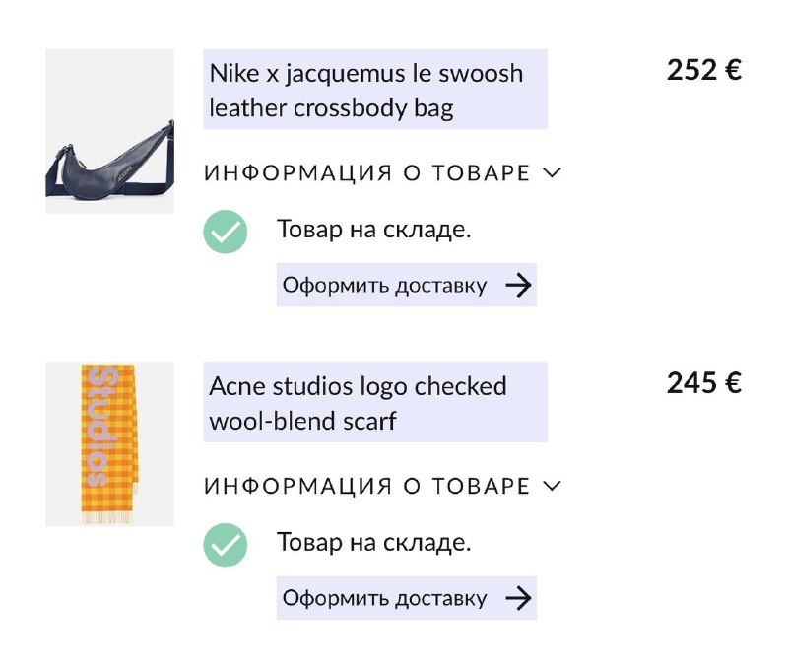Click the 245 € price
Viewport: 788px width, 672px height.
[704, 383]
